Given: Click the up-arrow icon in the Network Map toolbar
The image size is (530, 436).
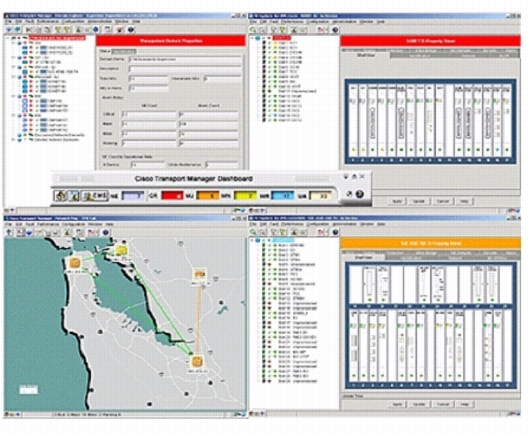Looking at the screenshot, I should (x=9, y=232).
